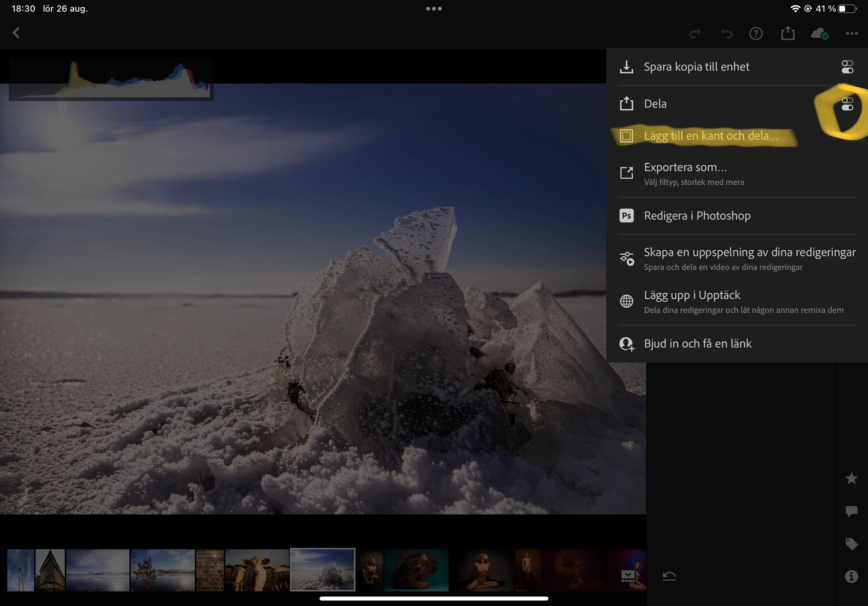
Task: Tap the star rating icon in the sidebar
Action: 851,478
